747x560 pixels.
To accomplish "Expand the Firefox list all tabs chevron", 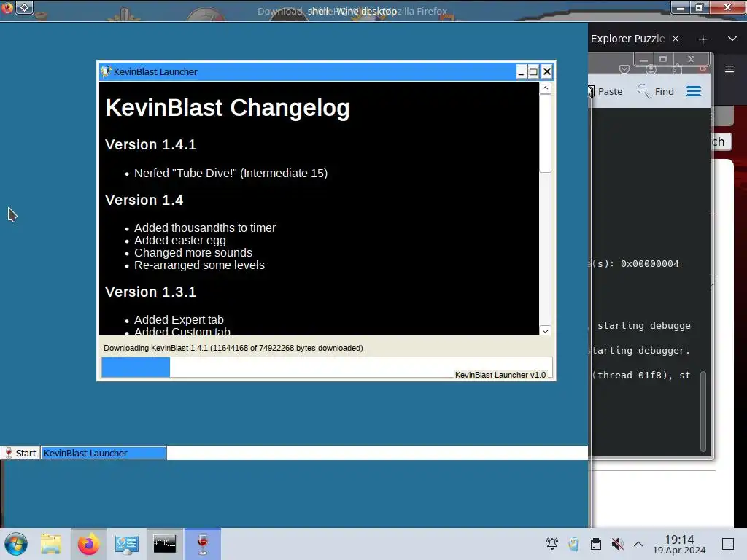I will pos(732,39).
